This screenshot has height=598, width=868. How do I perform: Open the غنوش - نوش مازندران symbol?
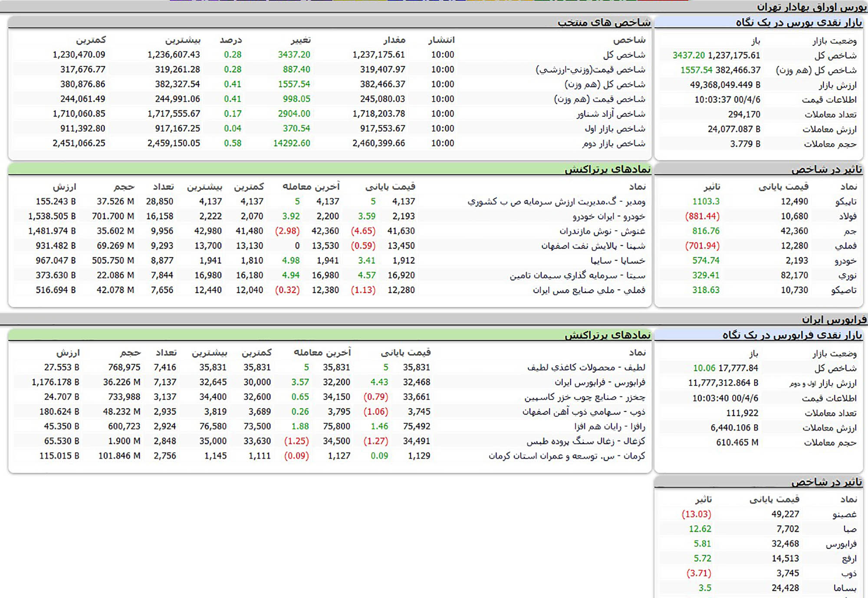point(602,231)
